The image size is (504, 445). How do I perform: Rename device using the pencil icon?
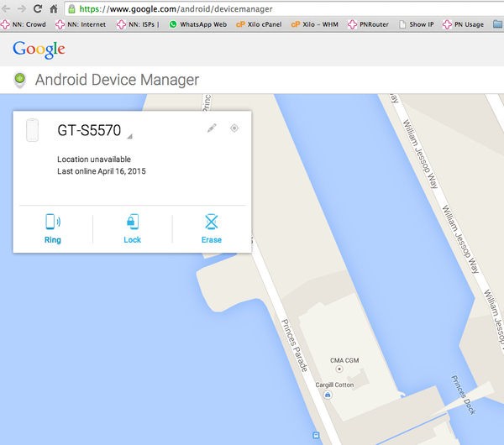pos(212,128)
